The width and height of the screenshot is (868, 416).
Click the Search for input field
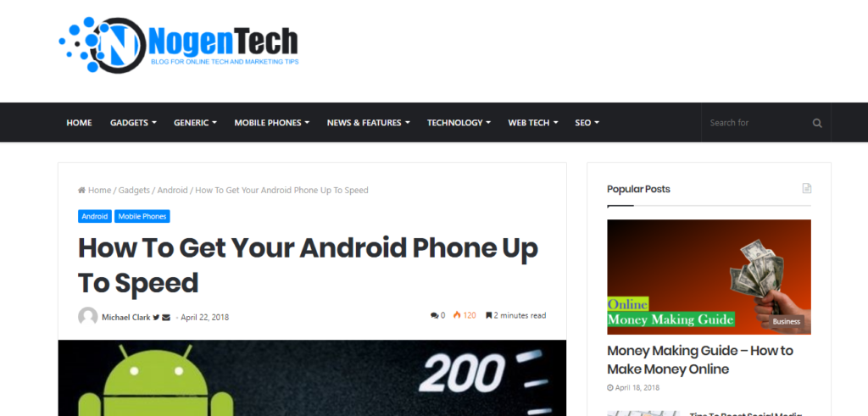[757, 123]
